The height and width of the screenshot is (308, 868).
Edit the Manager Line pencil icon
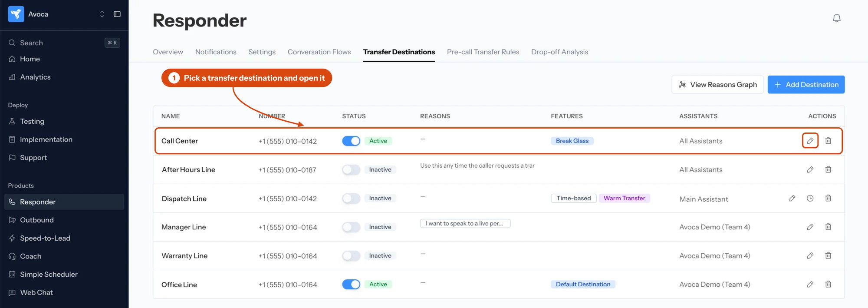click(810, 227)
